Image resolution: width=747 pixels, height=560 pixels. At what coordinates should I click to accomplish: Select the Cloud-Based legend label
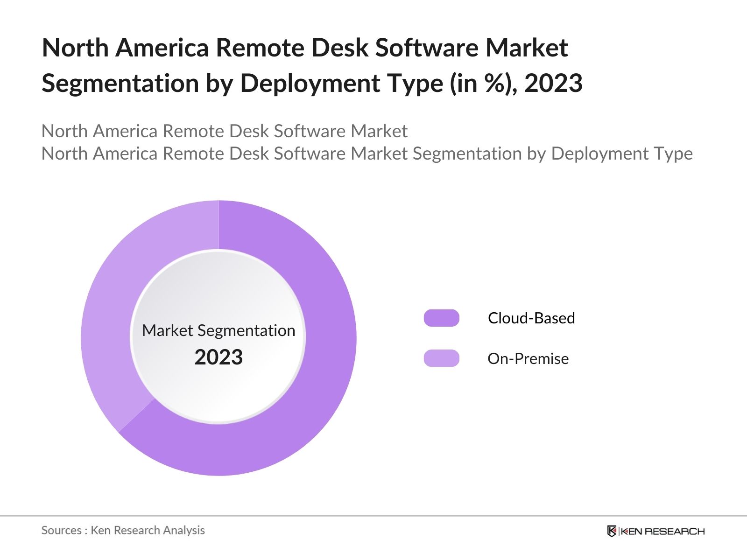pos(531,318)
